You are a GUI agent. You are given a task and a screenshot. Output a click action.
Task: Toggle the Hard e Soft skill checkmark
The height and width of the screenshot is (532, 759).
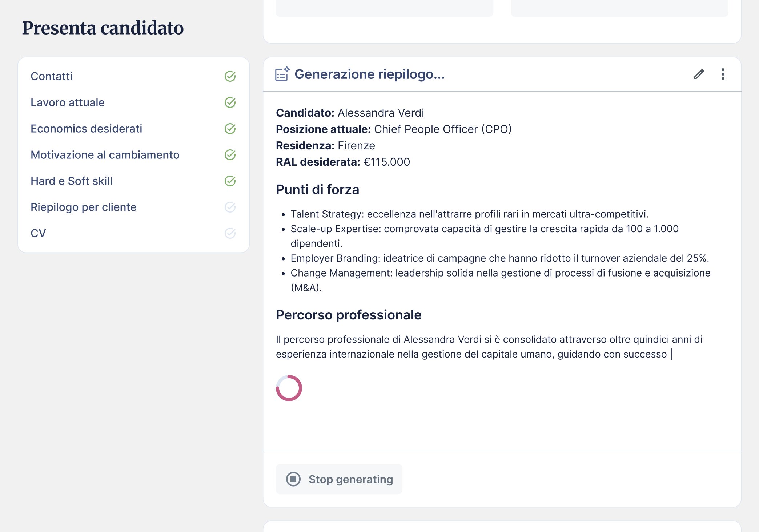[230, 181]
